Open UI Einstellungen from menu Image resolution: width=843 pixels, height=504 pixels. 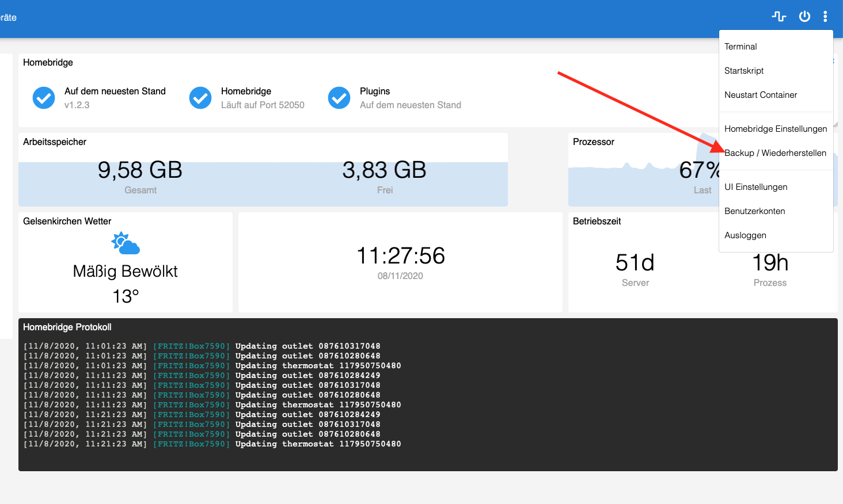click(755, 187)
